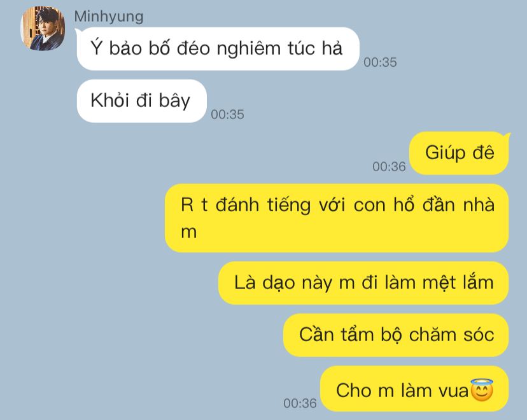Viewport: 527px width, 420px height.
Task: Tap the "Là dạo này m đi làm mệt lắm" bubble
Action: pos(363,283)
